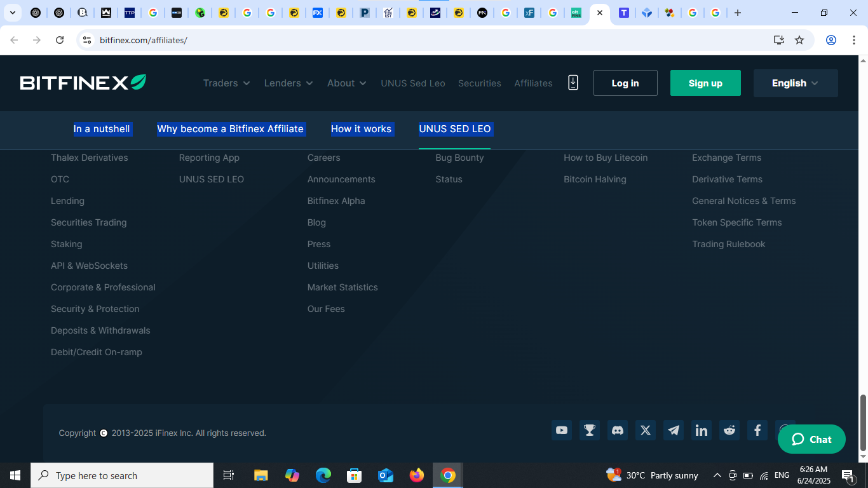
Task: View site information icon beside URL
Action: (87, 40)
